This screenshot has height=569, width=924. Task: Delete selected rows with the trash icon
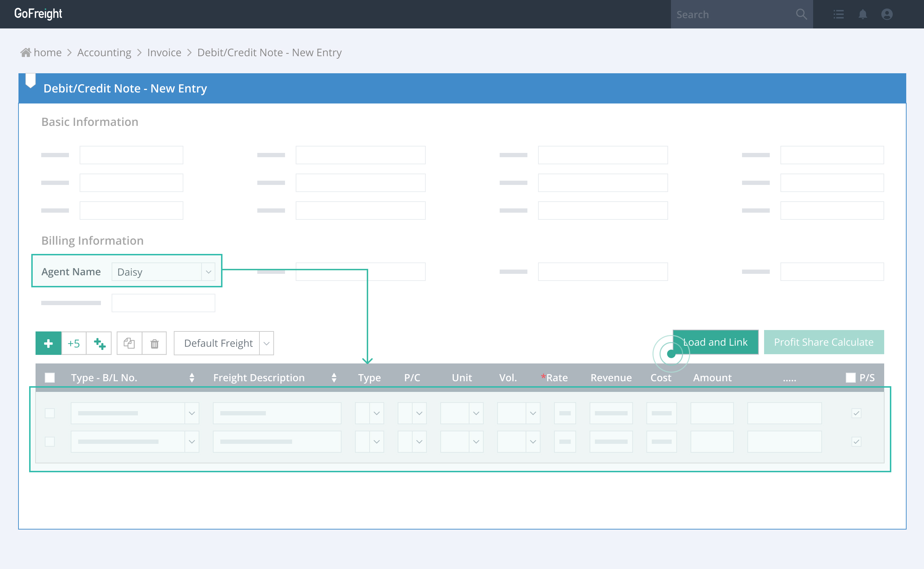[155, 343]
